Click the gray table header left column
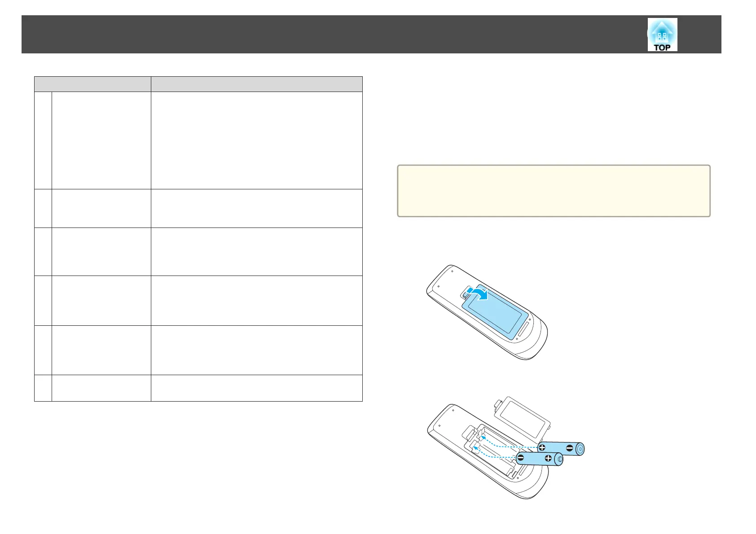The height and width of the screenshot is (534, 756). point(92,84)
